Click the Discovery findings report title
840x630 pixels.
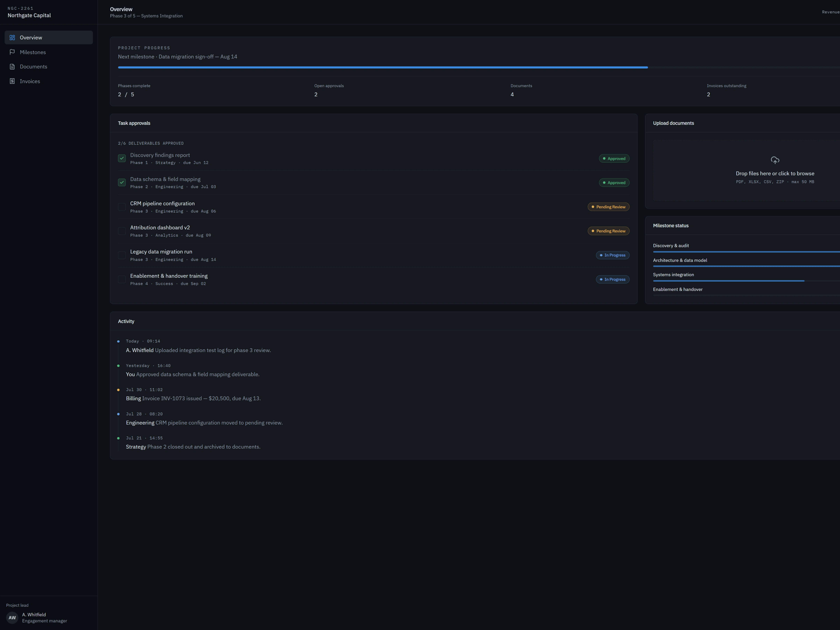pos(160,155)
